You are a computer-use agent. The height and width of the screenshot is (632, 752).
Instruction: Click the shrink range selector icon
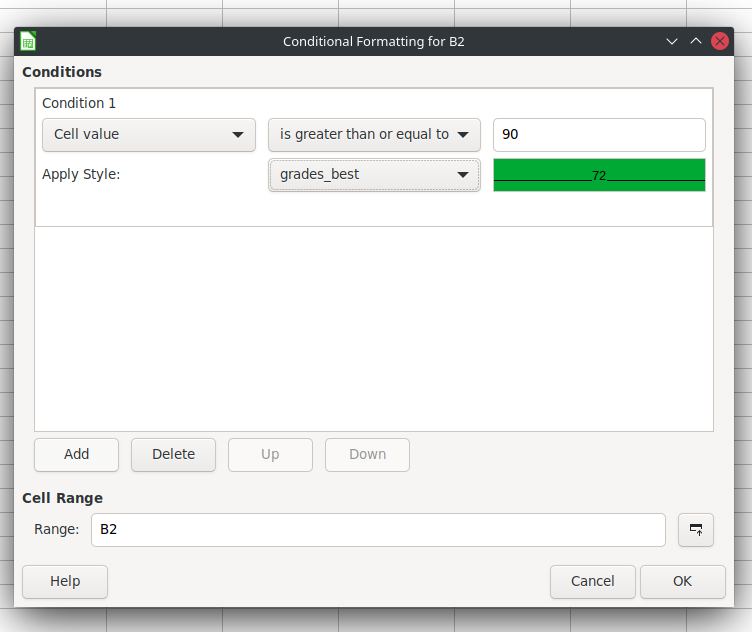(x=695, y=529)
